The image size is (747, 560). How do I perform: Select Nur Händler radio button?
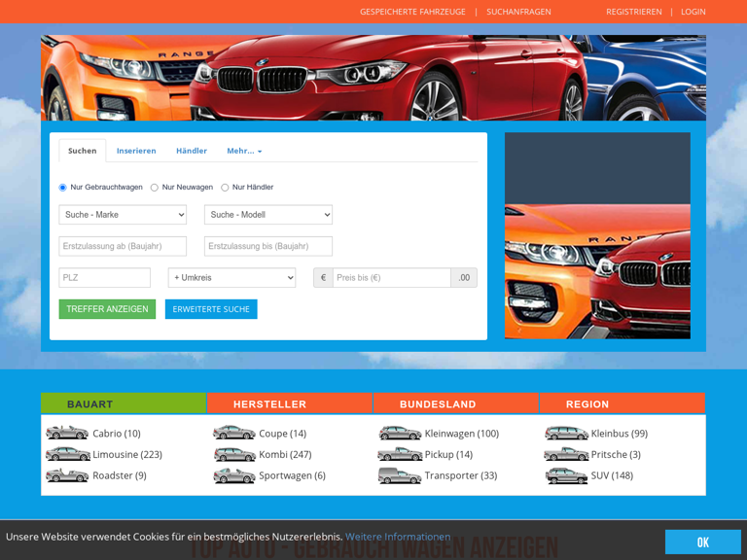(x=225, y=188)
